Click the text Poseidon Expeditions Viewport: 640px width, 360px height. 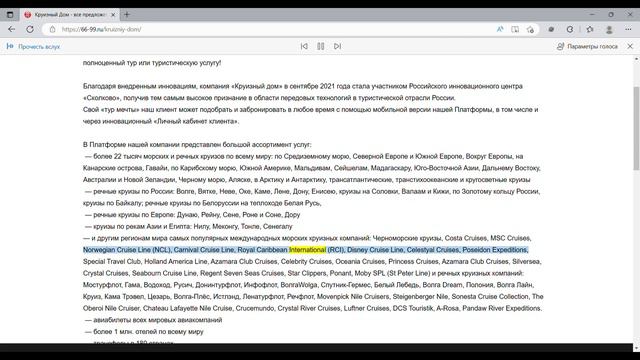point(495,250)
